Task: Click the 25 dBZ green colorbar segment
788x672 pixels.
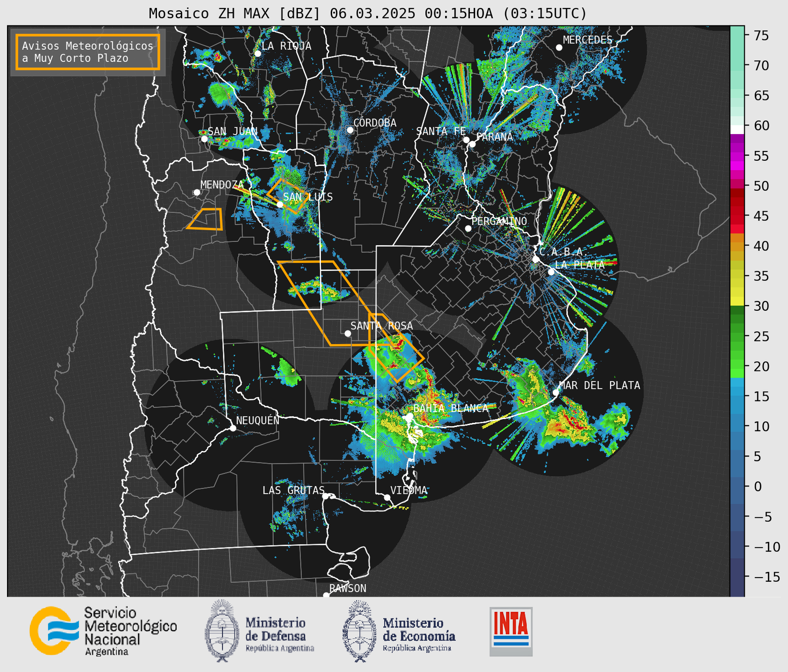Action: 737,336
